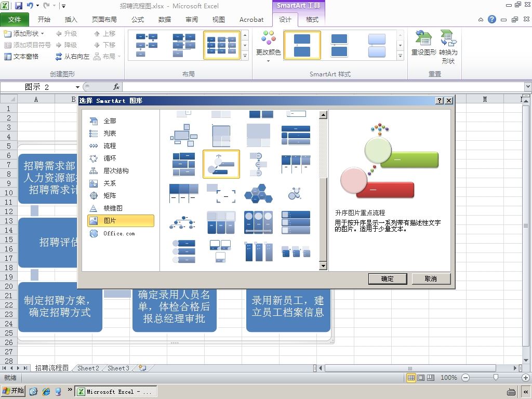Select column M header
Viewport: 532px width, 399px height.
485,99
